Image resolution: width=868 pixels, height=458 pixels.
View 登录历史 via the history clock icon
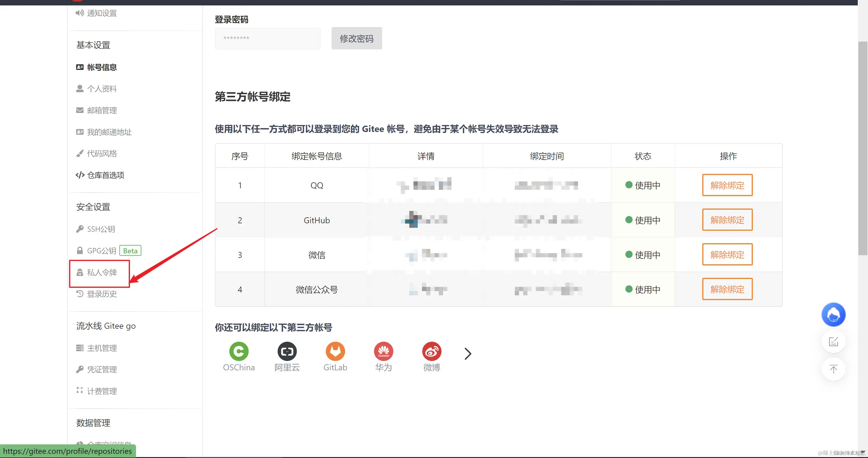tap(80, 294)
